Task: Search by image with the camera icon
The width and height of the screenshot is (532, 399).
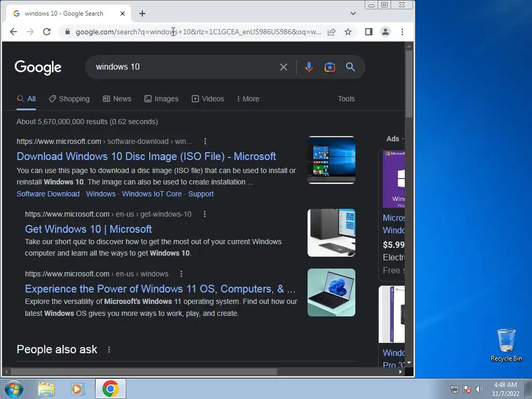Action: point(330,67)
